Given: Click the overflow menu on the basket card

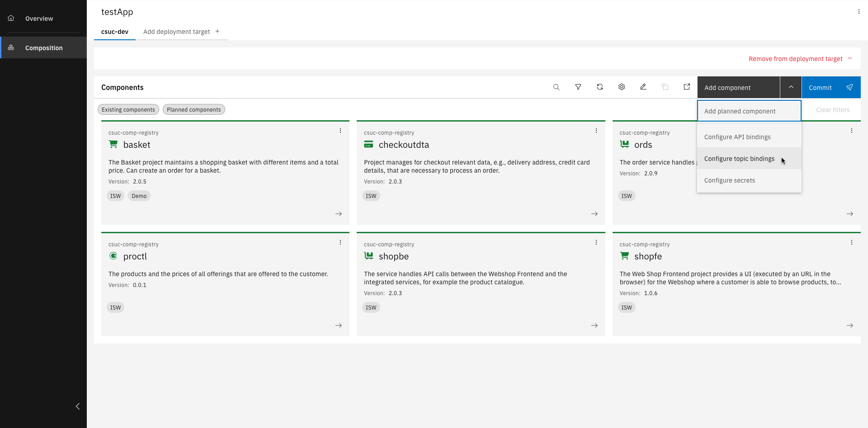Looking at the screenshot, I should point(340,131).
